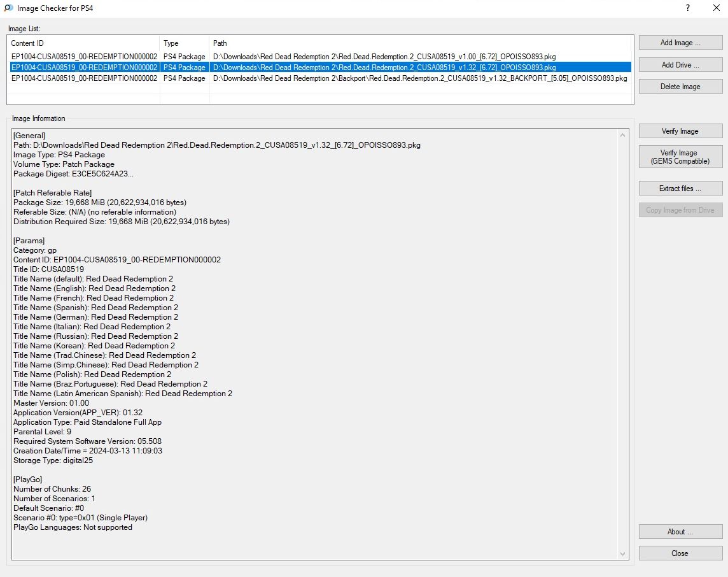The height and width of the screenshot is (577, 728).
Task: Click the [General] section heading
Action: [x=29, y=136]
